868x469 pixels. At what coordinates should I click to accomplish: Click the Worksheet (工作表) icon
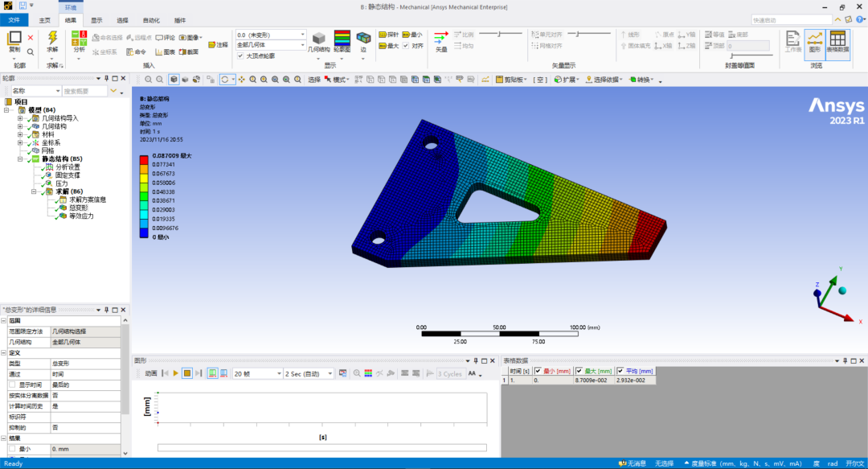pos(792,39)
